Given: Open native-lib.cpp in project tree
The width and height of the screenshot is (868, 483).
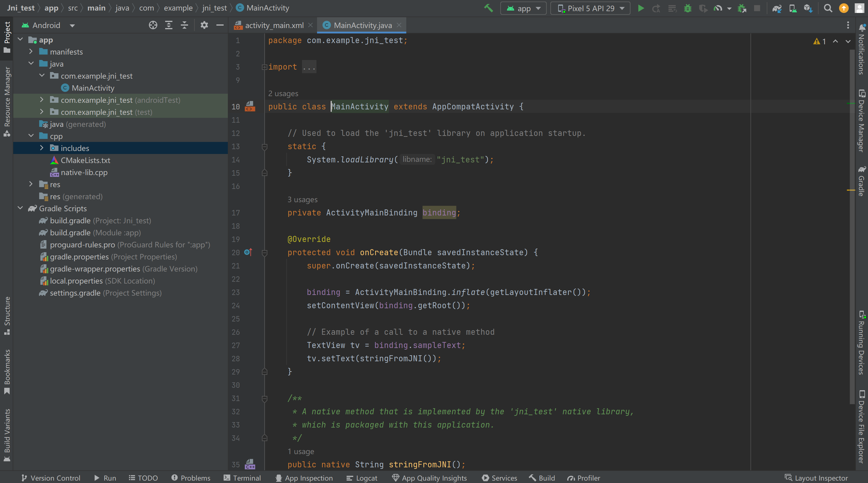Looking at the screenshot, I should [x=84, y=172].
